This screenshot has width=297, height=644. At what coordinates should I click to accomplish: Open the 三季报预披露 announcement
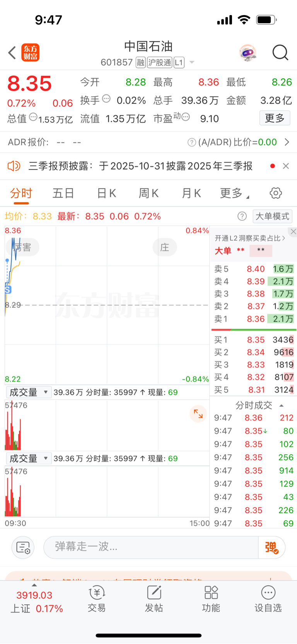[140, 166]
